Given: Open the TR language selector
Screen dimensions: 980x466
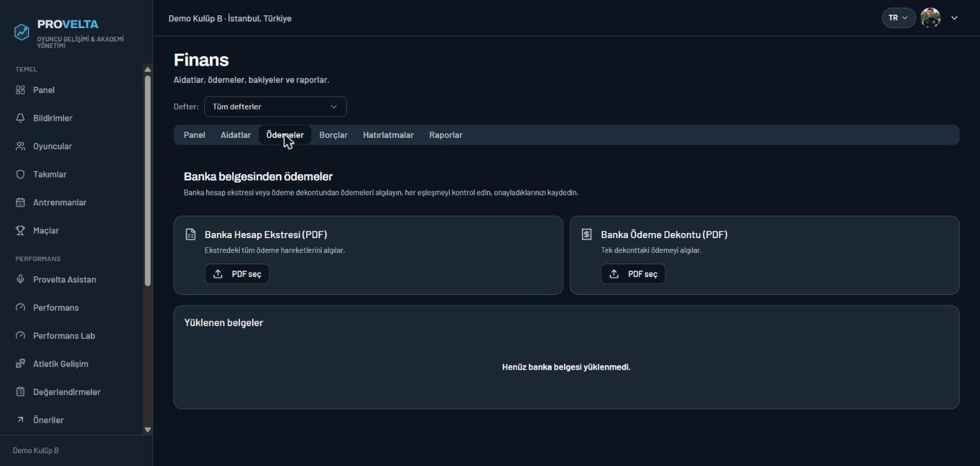Looking at the screenshot, I should click(898, 18).
